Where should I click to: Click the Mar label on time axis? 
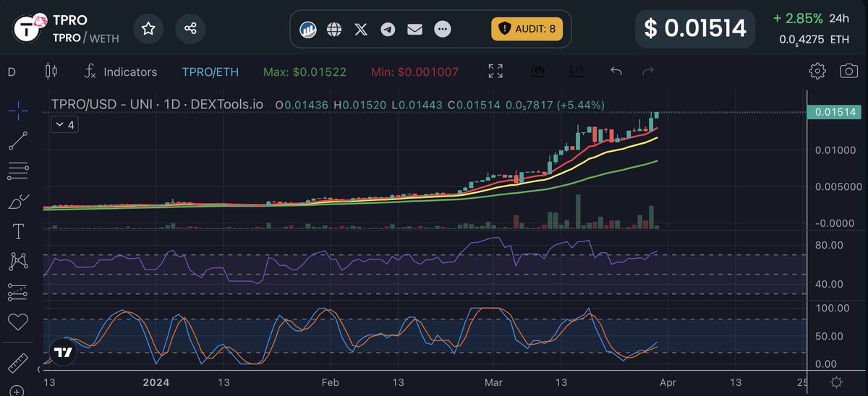click(x=494, y=382)
